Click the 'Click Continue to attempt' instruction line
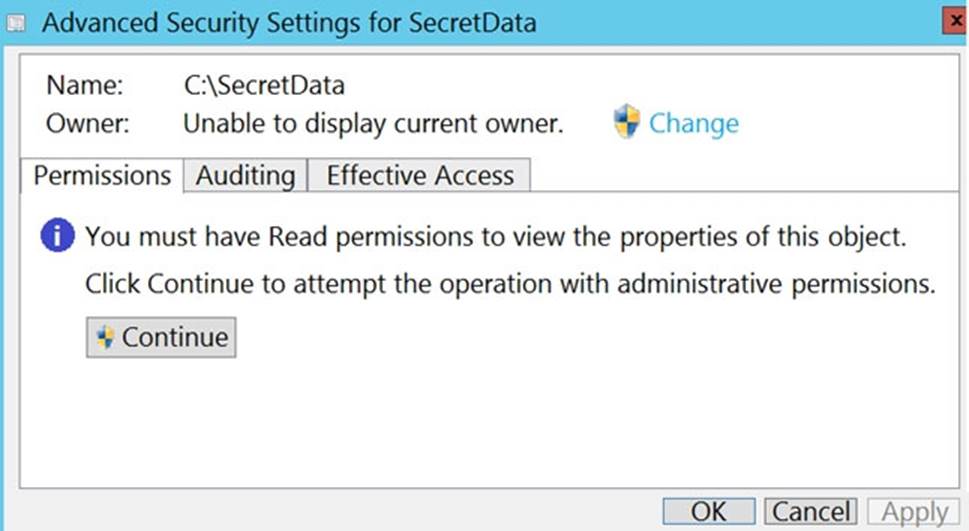 click(x=509, y=283)
